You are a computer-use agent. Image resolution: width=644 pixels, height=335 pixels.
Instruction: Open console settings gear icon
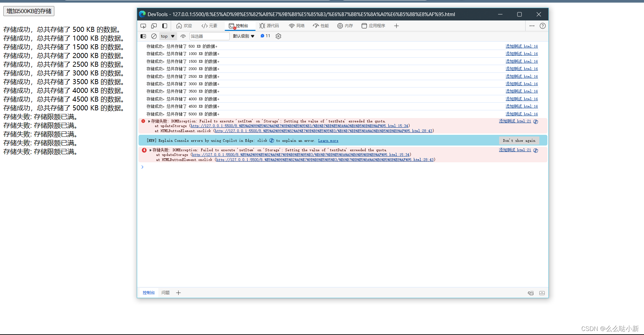(x=278, y=36)
